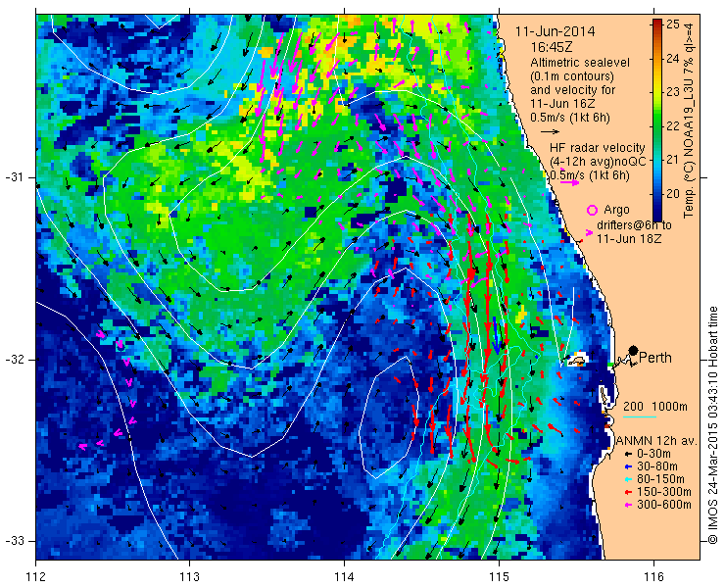Screen dimensions: 725x588
Task: Click the '21' colorbar temperature value
Action: click(x=673, y=160)
